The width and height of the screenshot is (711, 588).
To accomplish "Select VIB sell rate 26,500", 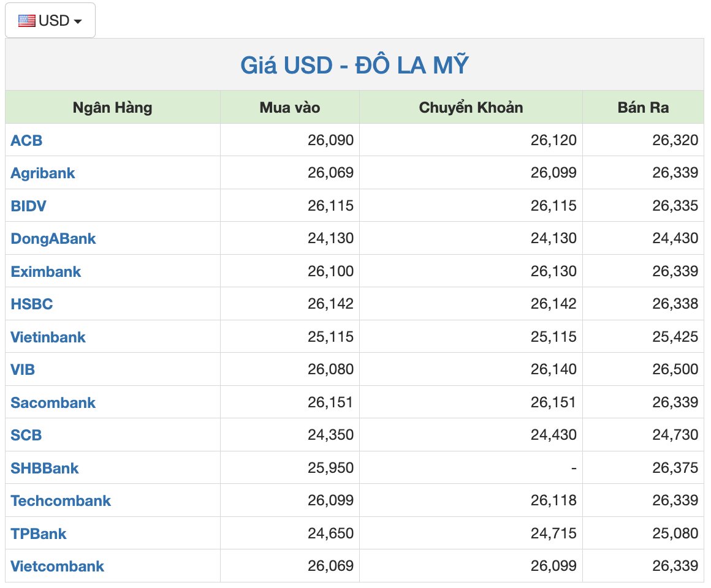I will (x=675, y=370).
